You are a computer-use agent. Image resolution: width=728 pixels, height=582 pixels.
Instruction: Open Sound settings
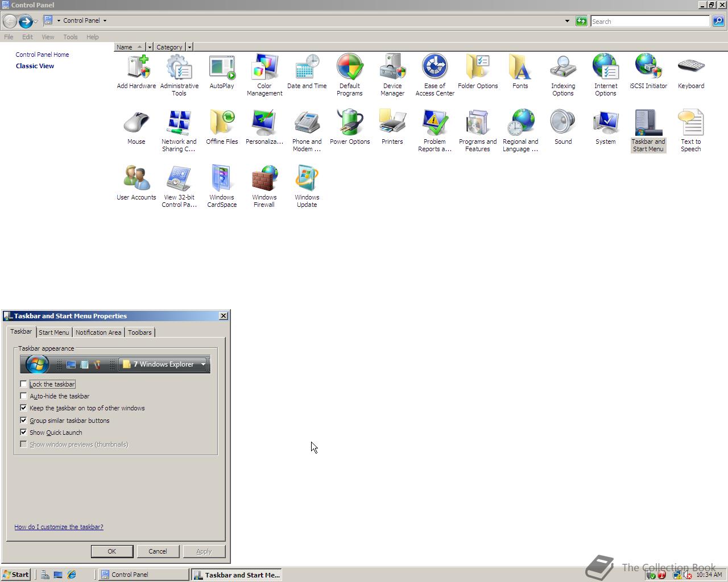(563, 128)
